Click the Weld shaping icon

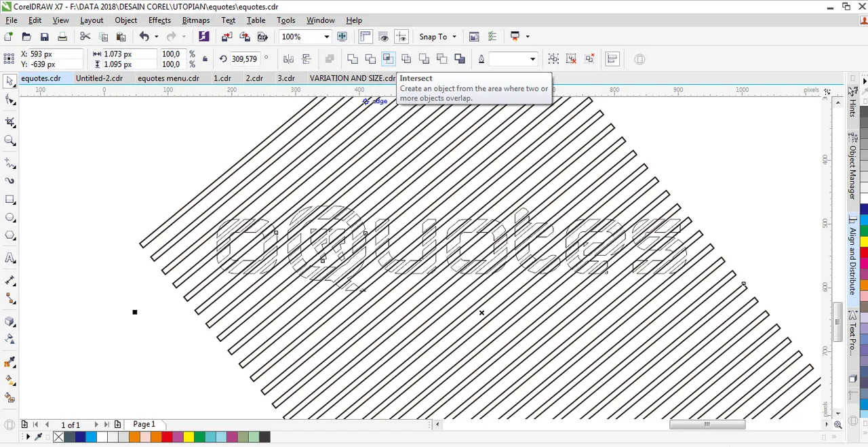[x=352, y=59]
